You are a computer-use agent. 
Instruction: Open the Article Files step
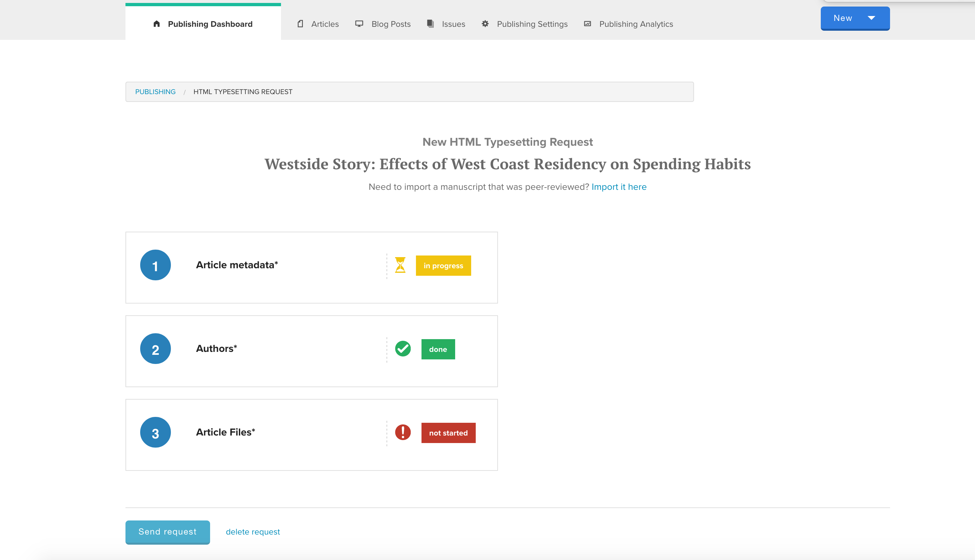[311, 435]
